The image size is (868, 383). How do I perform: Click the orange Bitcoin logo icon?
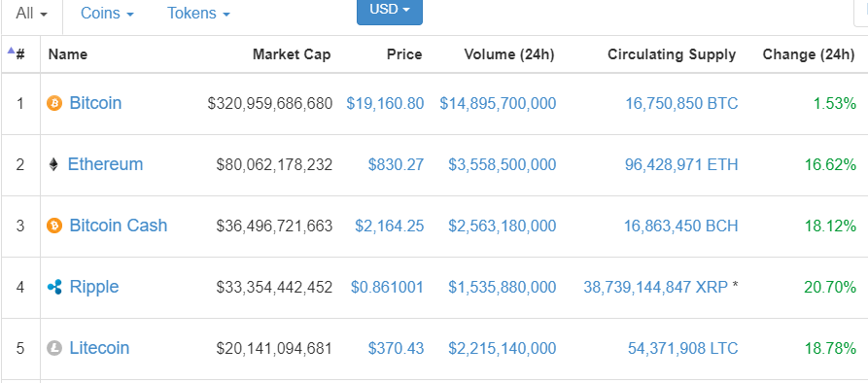pos(54,103)
